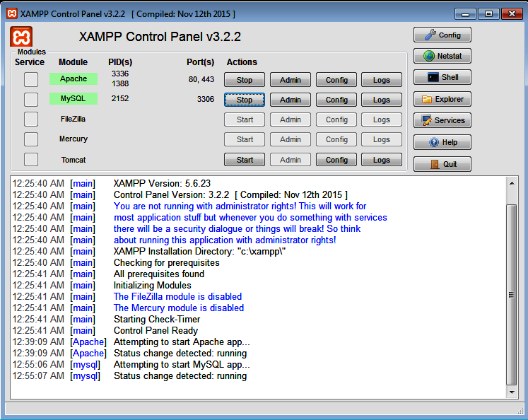The image size is (528, 420).
Task: Open Config via the wrench icon button
Action: [442, 35]
